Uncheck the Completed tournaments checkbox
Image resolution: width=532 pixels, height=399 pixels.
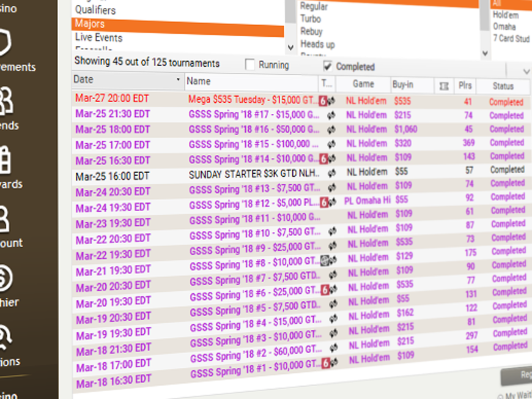click(x=327, y=66)
